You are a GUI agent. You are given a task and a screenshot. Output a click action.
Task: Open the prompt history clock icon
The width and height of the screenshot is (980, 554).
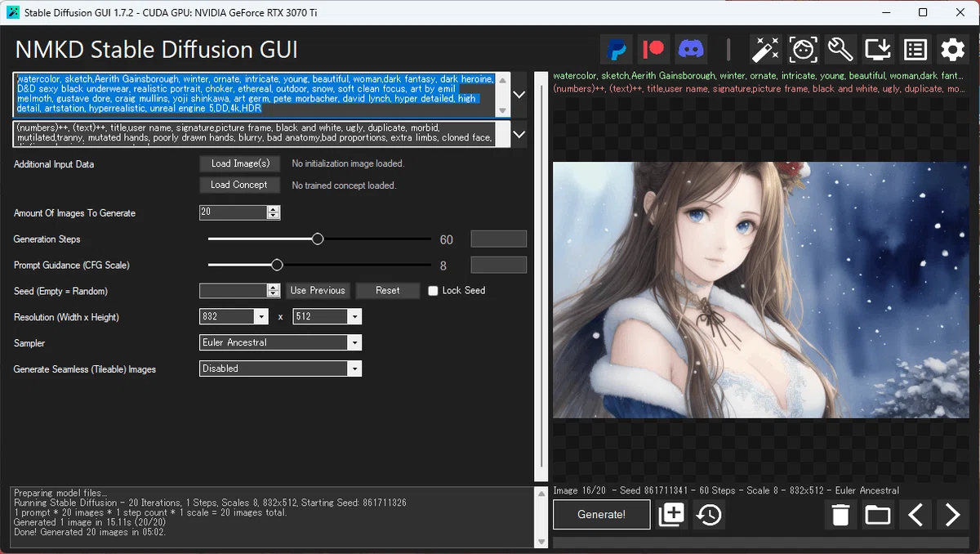[x=709, y=515]
